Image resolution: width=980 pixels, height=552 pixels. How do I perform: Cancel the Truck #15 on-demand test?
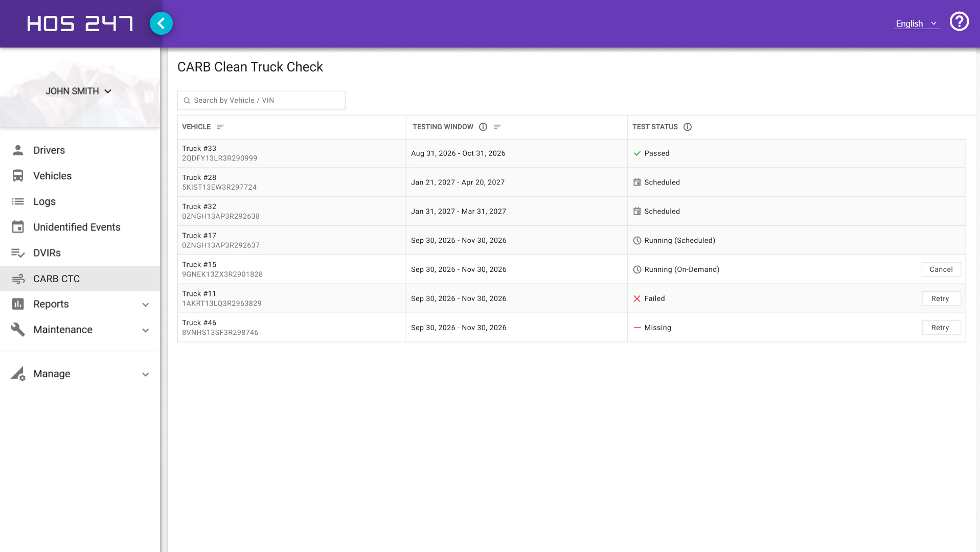(941, 269)
